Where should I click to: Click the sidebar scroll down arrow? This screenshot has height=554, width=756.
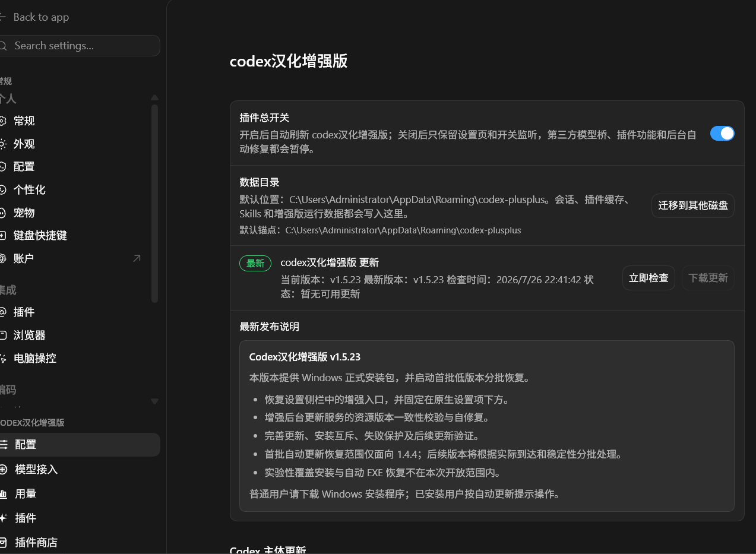click(154, 401)
